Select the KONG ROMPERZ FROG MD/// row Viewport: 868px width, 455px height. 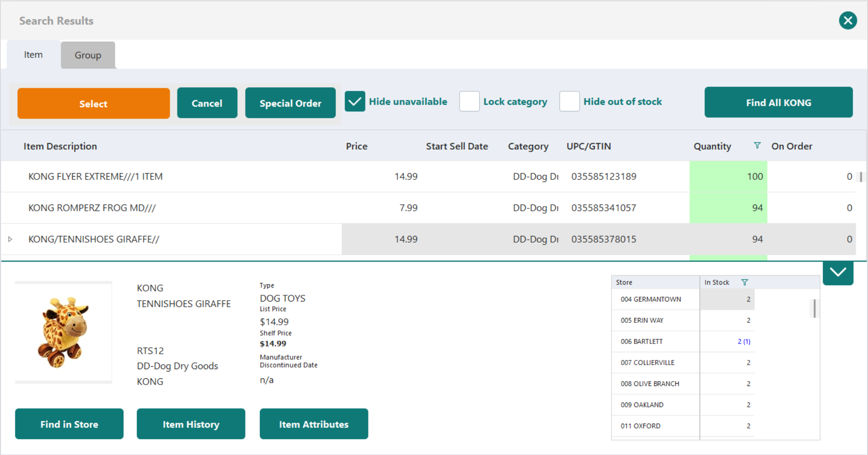coord(428,208)
